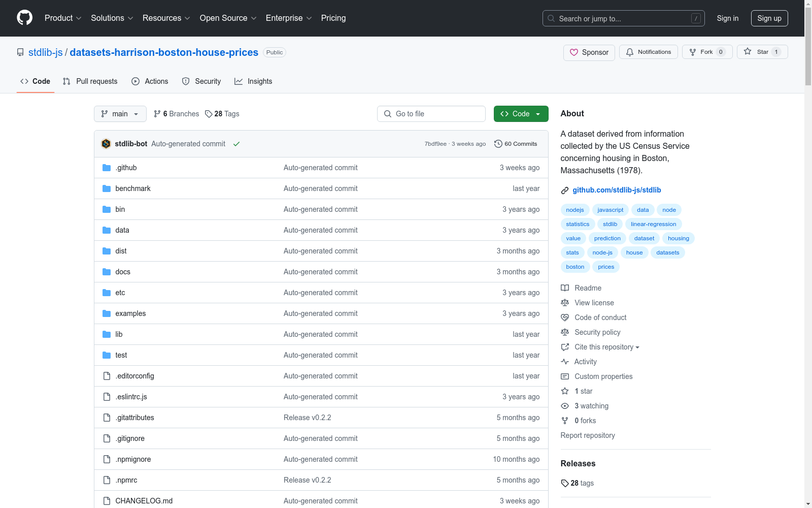
Task: Switch to the Pull requests tab
Action: [x=90, y=81]
